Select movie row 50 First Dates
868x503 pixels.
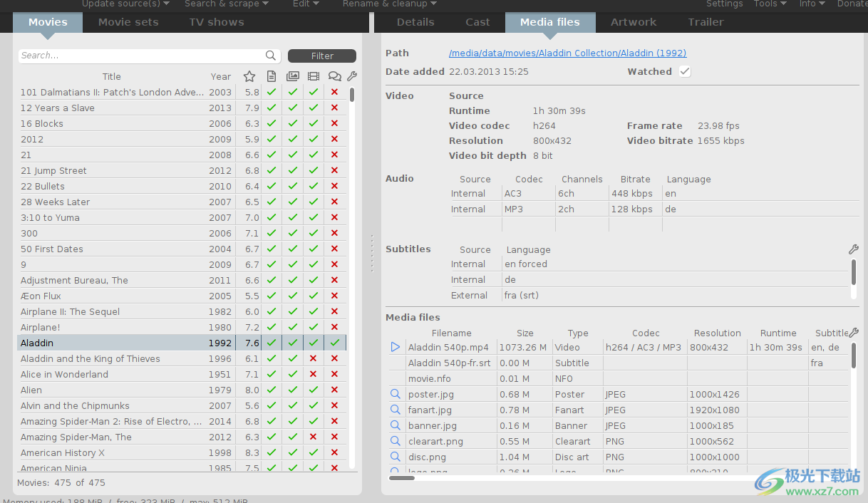[x=182, y=249]
